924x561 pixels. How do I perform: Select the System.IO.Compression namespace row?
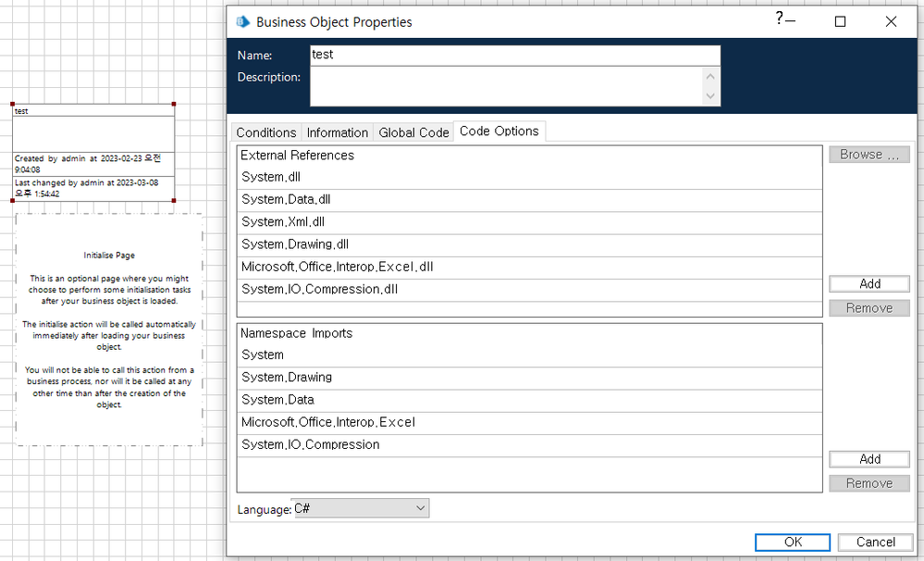point(530,445)
